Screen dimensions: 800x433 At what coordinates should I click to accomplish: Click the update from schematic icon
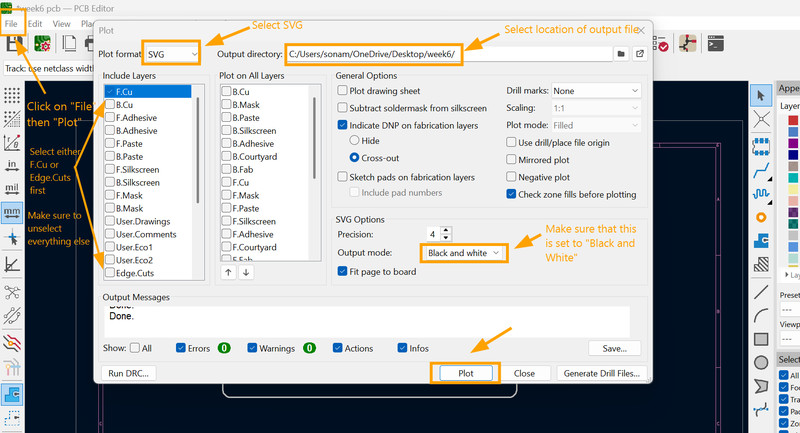687,44
